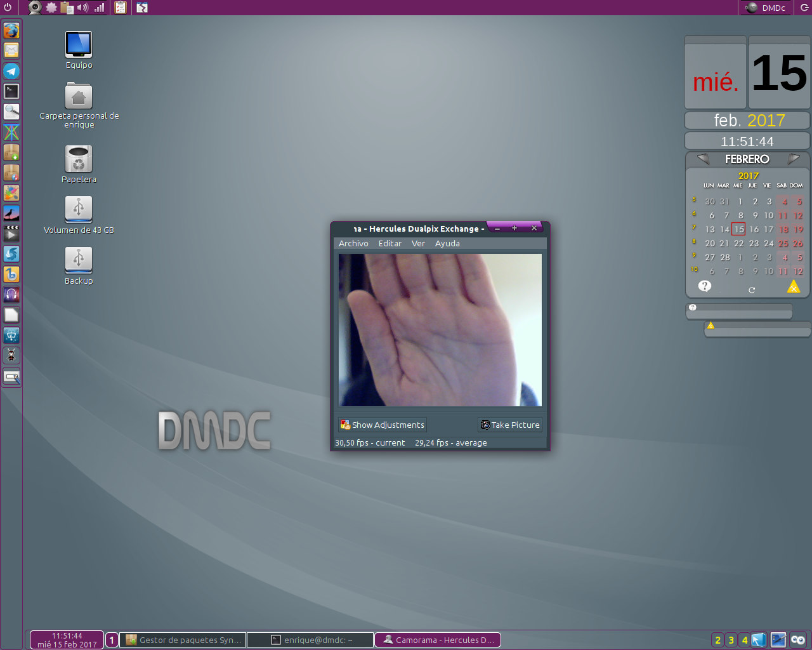Go to previous month in calendar widget
This screenshot has height=650, width=812.
pos(703,159)
